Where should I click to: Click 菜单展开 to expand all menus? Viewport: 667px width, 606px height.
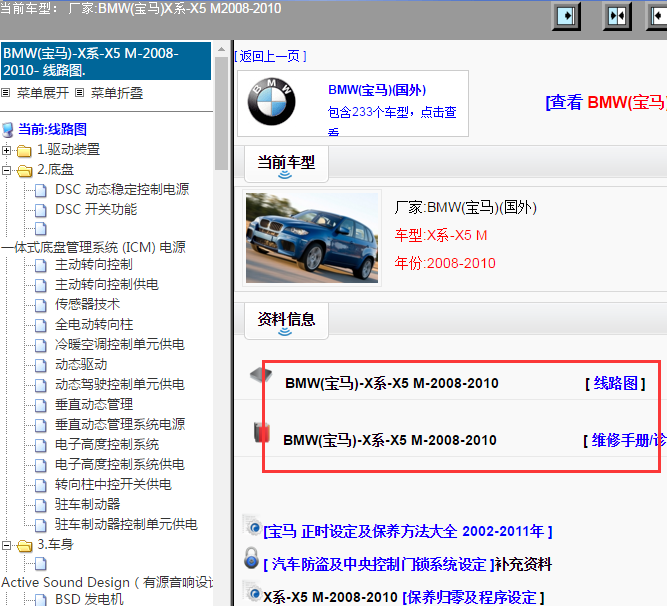[43, 93]
